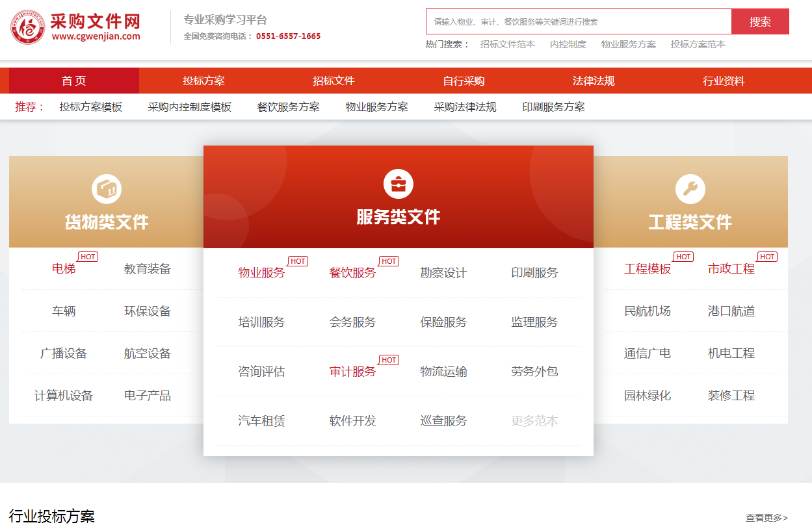This screenshot has height=525, width=812.
Task: Click the wrench icon above 工程类文件
Action: pos(691,188)
